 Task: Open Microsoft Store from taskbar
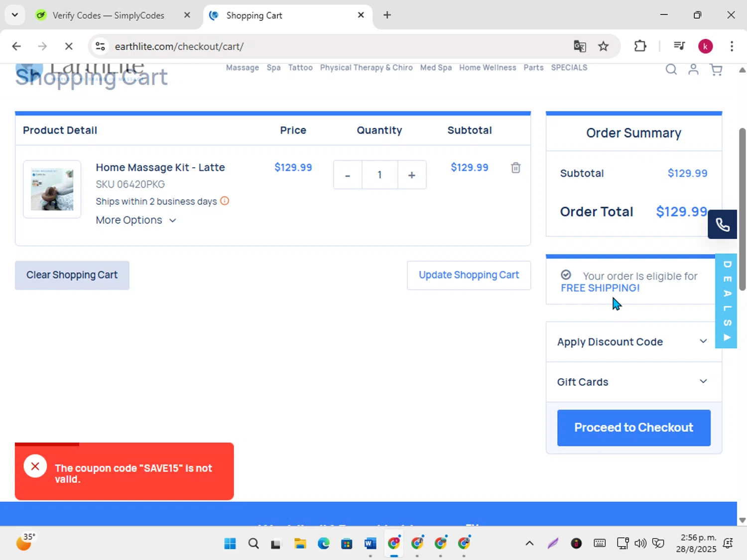(347, 543)
